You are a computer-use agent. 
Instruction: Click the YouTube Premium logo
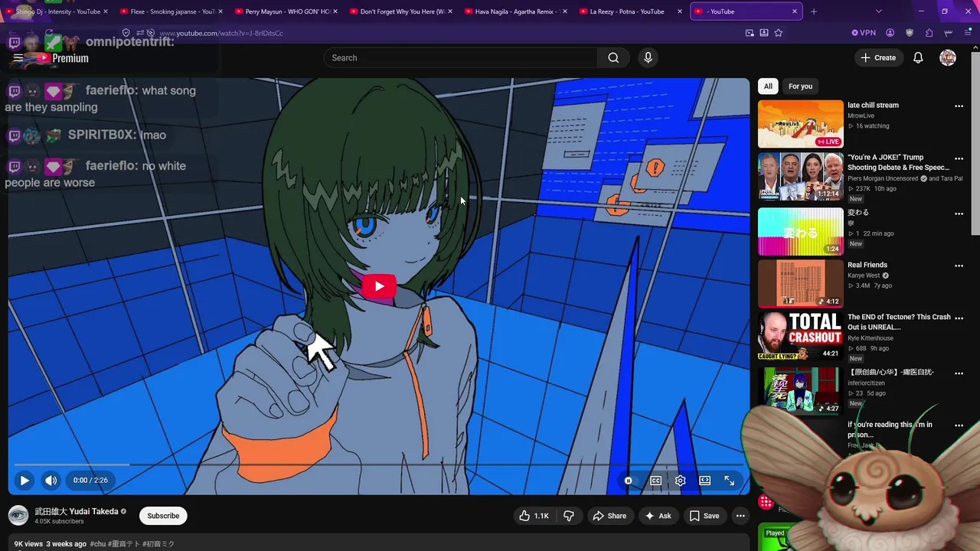61,58
